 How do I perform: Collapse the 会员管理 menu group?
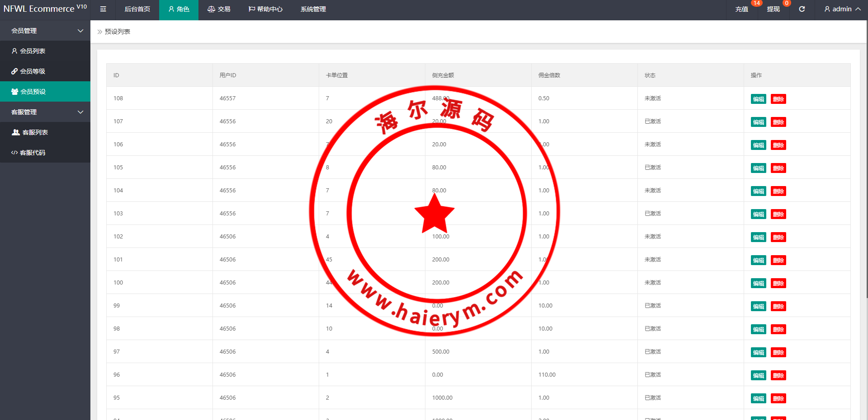click(x=45, y=31)
